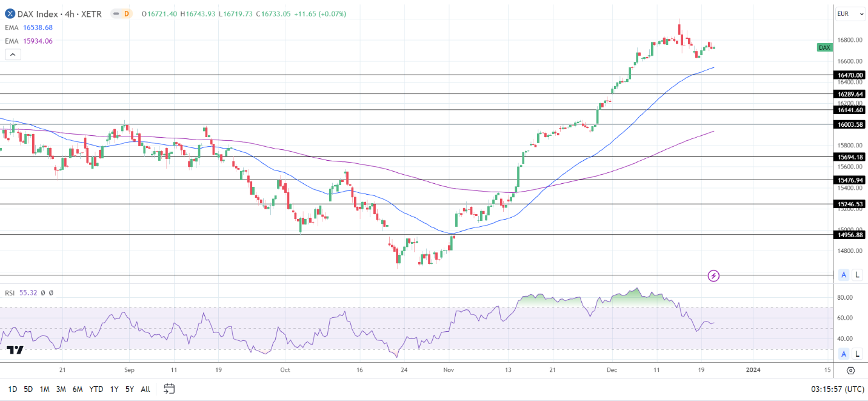Screen dimensions: 868x401
Task: Collapse the indicator legend with the chevron
Action: coord(13,55)
